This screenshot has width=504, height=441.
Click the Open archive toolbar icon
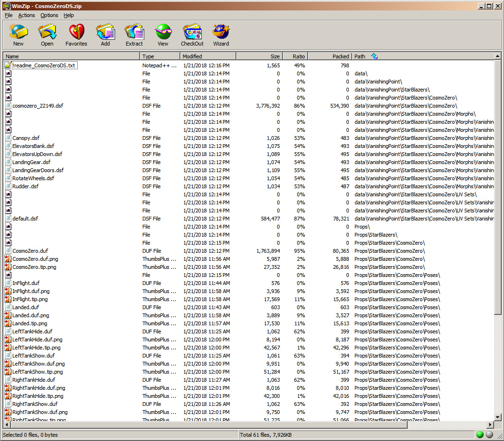[47, 32]
